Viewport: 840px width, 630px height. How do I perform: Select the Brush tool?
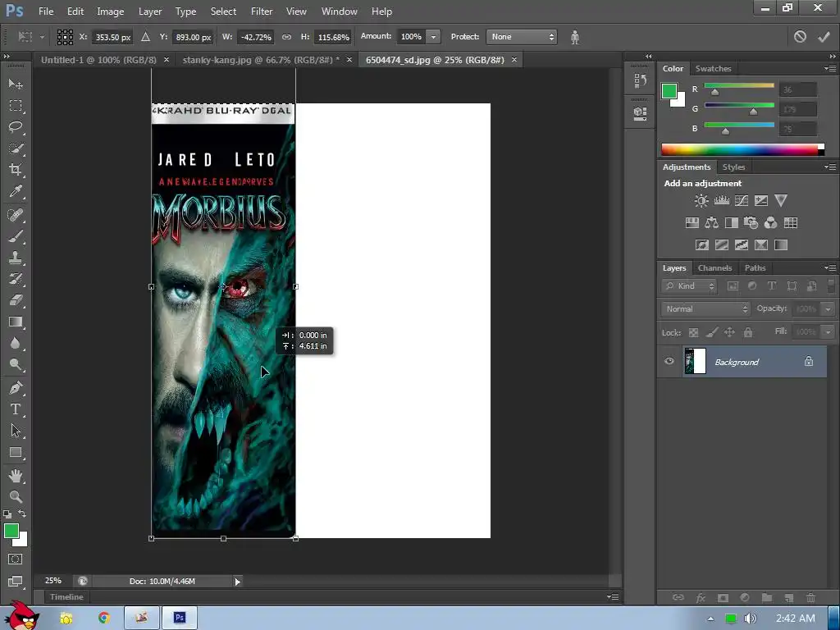pyautogui.click(x=16, y=236)
